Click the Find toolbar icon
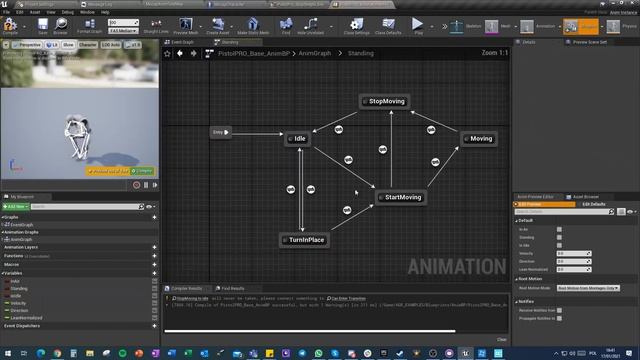The height and width of the screenshot is (360, 640). click(x=286, y=25)
